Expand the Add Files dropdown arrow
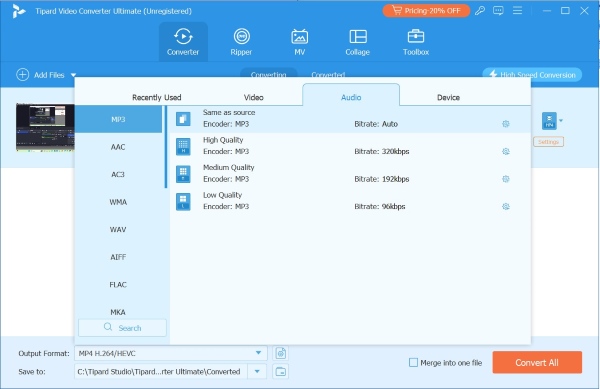The height and width of the screenshot is (389, 600). click(x=73, y=75)
